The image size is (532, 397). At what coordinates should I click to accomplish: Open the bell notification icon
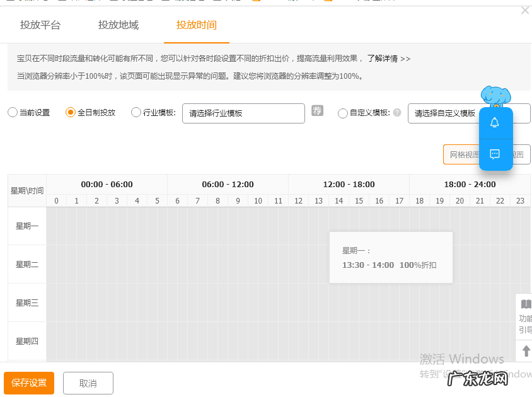pos(495,122)
